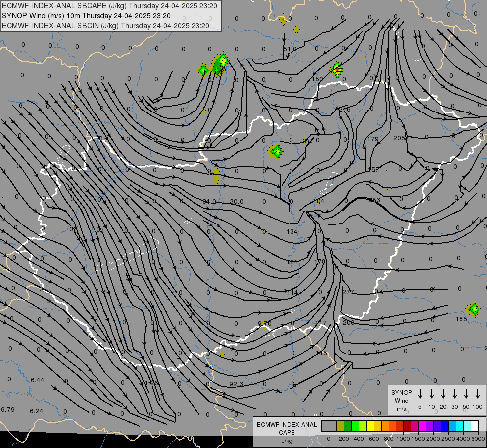Click the '185' value on the map
Image resolution: width=487 pixels, height=448 pixels.
click(461, 319)
